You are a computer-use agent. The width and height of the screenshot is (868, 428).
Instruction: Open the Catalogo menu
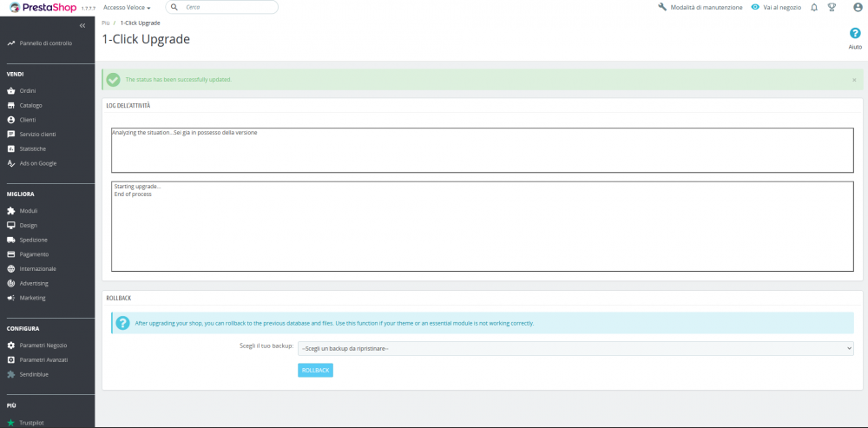[x=31, y=105]
